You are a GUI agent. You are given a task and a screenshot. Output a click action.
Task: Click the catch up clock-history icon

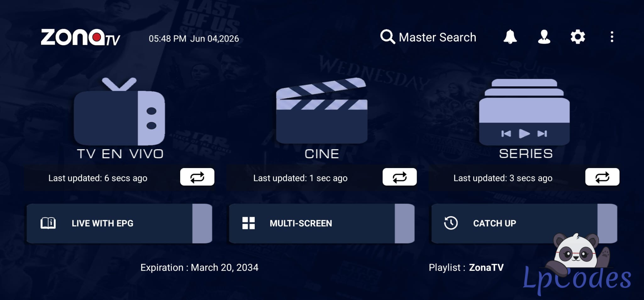[x=451, y=223]
